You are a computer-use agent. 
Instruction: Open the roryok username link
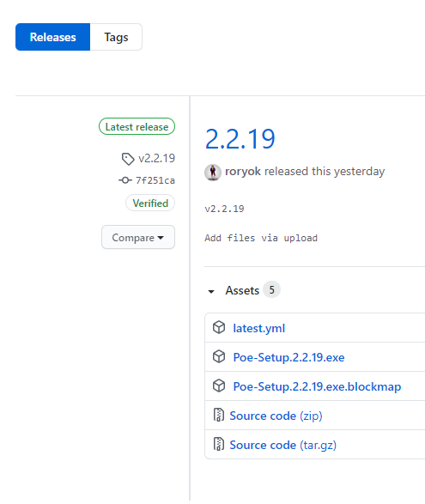point(243,172)
